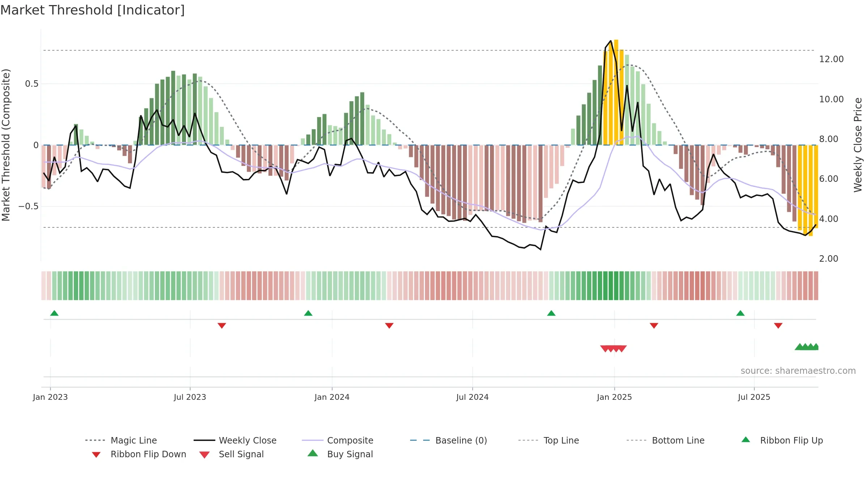Screen dimensions: 868x488
Task: Toggle the Bottom Line legend entry
Action: [x=665, y=440]
